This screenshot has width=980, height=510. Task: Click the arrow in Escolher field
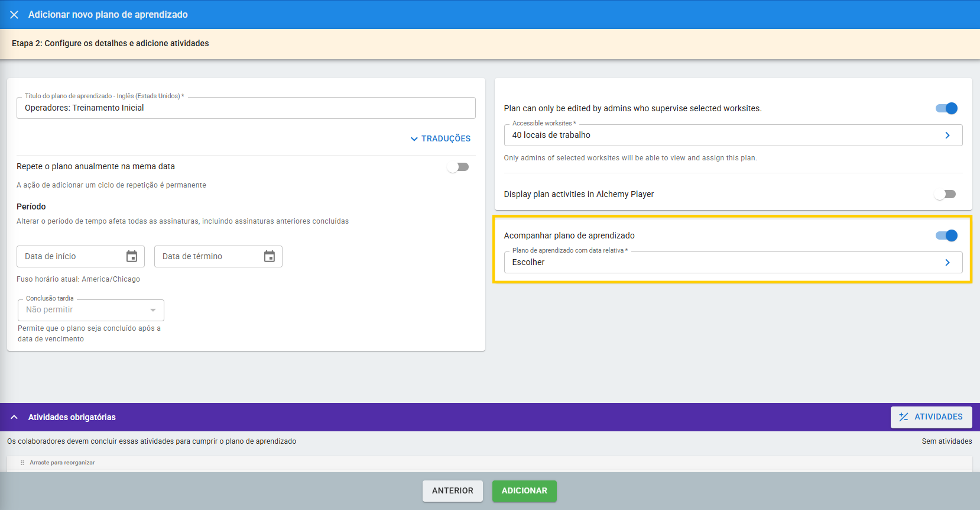[947, 263]
